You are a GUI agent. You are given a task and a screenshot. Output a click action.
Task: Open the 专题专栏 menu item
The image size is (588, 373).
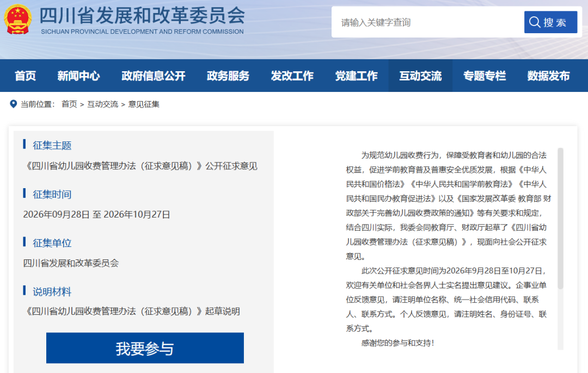pos(485,76)
